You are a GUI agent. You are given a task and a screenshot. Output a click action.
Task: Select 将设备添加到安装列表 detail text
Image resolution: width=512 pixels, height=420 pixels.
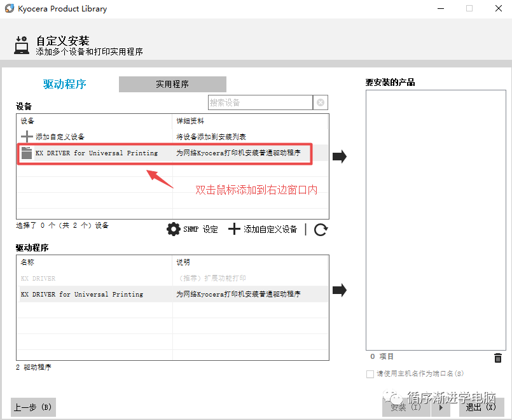(x=211, y=137)
